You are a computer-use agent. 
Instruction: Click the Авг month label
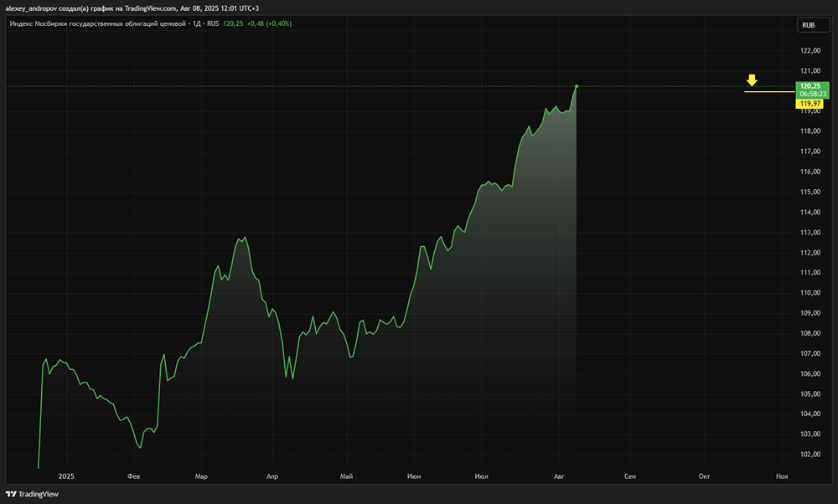pyautogui.click(x=559, y=476)
